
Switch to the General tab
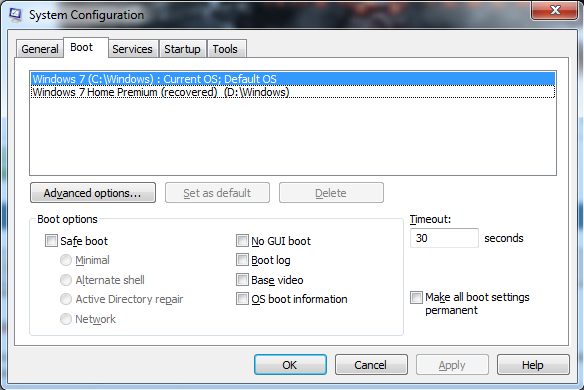tap(39, 49)
